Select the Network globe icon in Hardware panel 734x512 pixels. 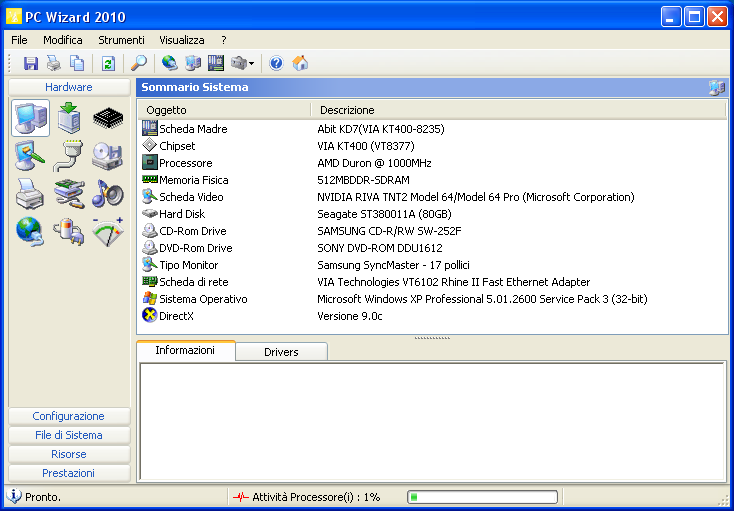(x=30, y=231)
